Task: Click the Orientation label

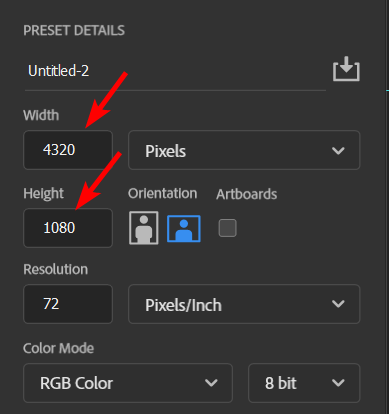Action: point(163,194)
